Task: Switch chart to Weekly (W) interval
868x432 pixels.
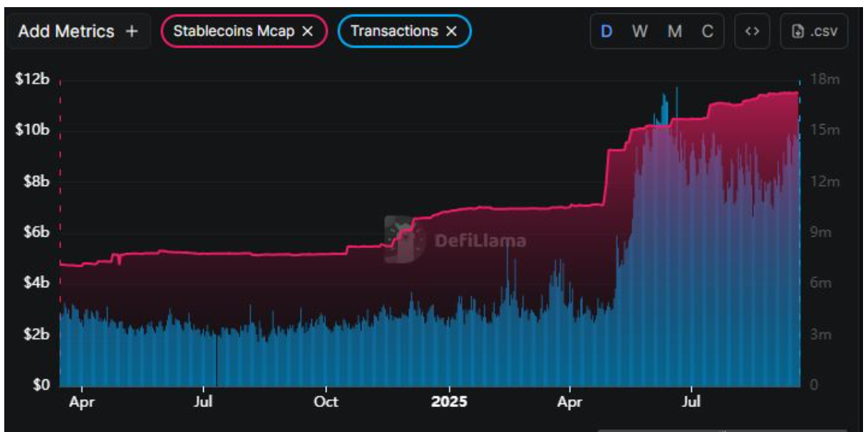Action: (x=639, y=31)
